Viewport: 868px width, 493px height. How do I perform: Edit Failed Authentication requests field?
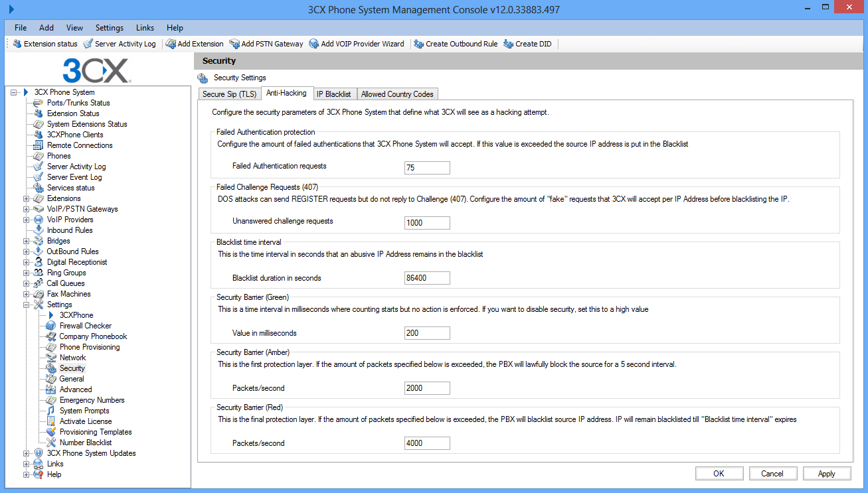pyautogui.click(x=427, y=168)
